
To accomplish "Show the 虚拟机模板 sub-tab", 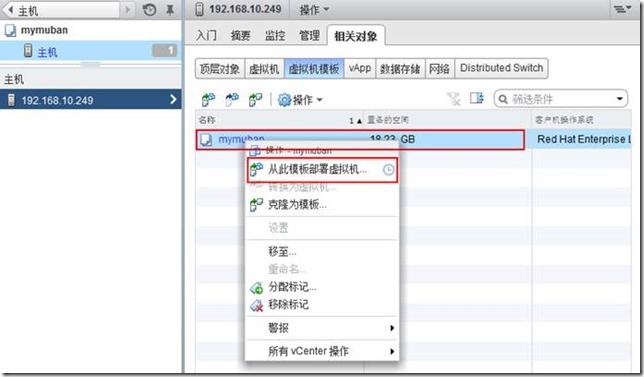I will pos(314,69).
